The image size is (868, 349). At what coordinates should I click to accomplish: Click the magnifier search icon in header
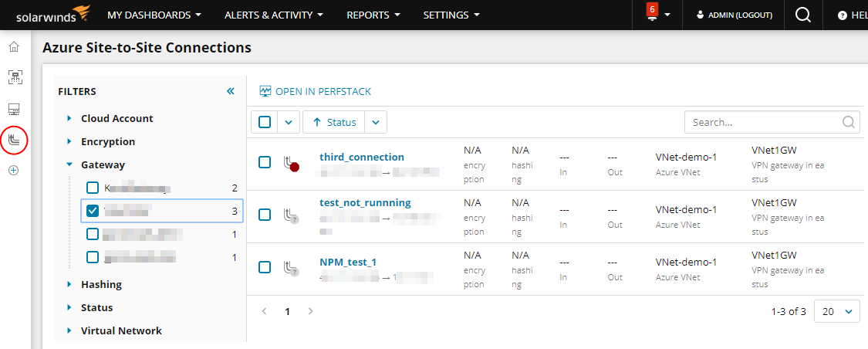coord(803,15)
